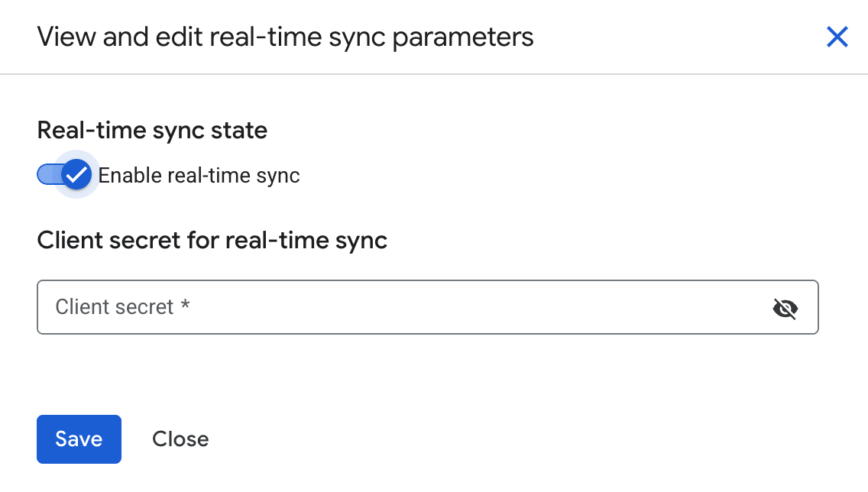The height and width of the screenshot is (492, 868).
Task: Click Save to apply sync parameters
Action: [79, 439]
